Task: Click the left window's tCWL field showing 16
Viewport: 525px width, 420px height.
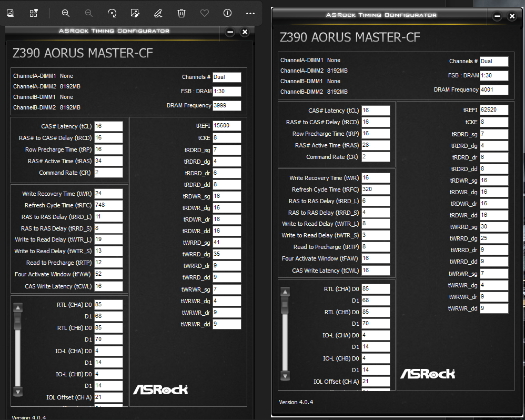Action: [108, 286]
